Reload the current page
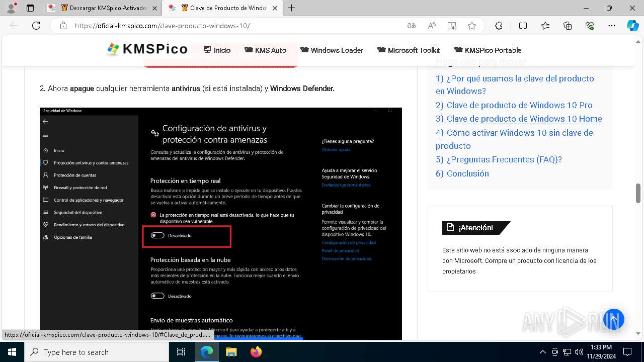644x362 pixels. point(36,26)
